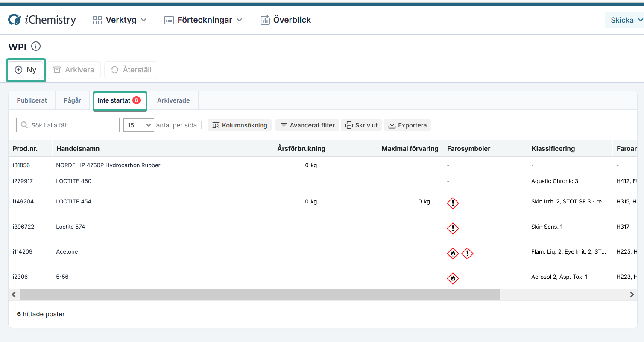Click Exportera to export list
The height and width of the screenshot is (342, 644).
(x=407, y=125)
